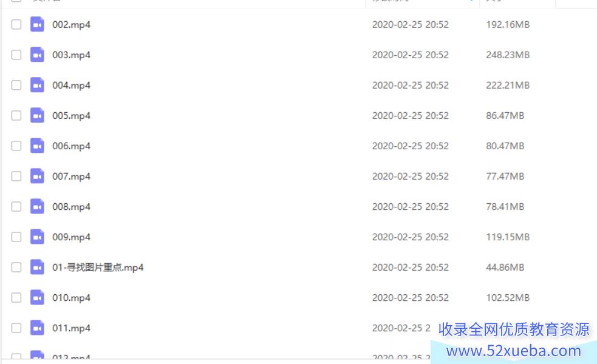Click the video icon for 005.mp4
The image size is (597, 364).
pyautogui.click(x=37, y=116)
